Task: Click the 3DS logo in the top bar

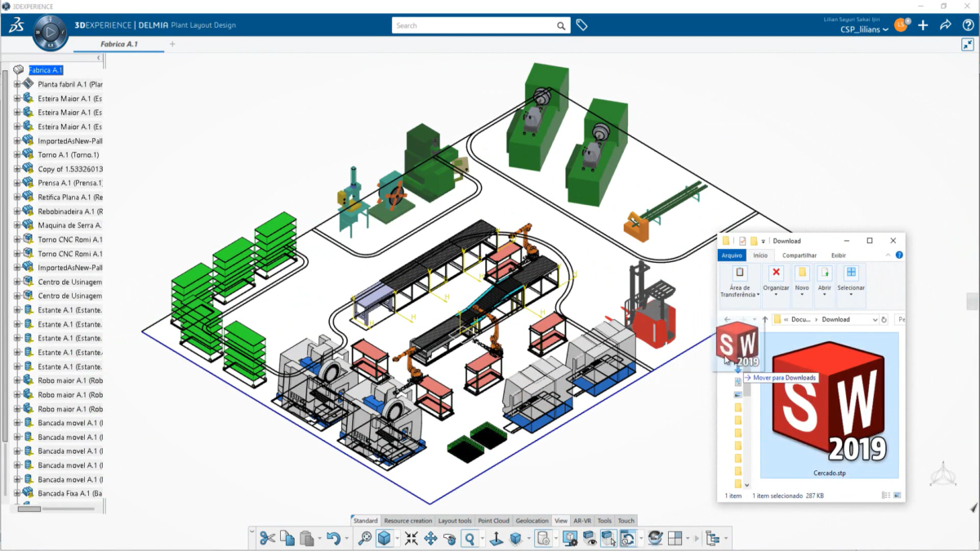Action: 16,25
